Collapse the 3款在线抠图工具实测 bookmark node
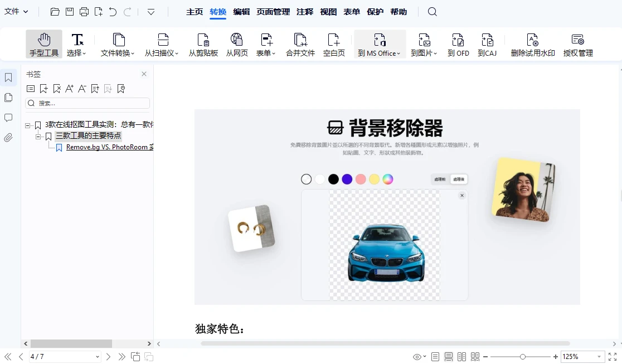The height and width of the screenshot is (364, 622). tap(27, 125)
